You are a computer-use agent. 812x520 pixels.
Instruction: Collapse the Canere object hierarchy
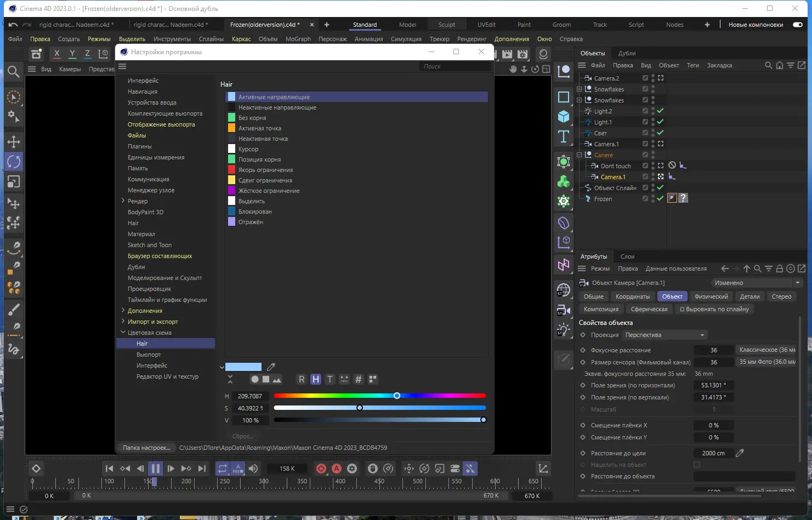(x=580, y=155)
